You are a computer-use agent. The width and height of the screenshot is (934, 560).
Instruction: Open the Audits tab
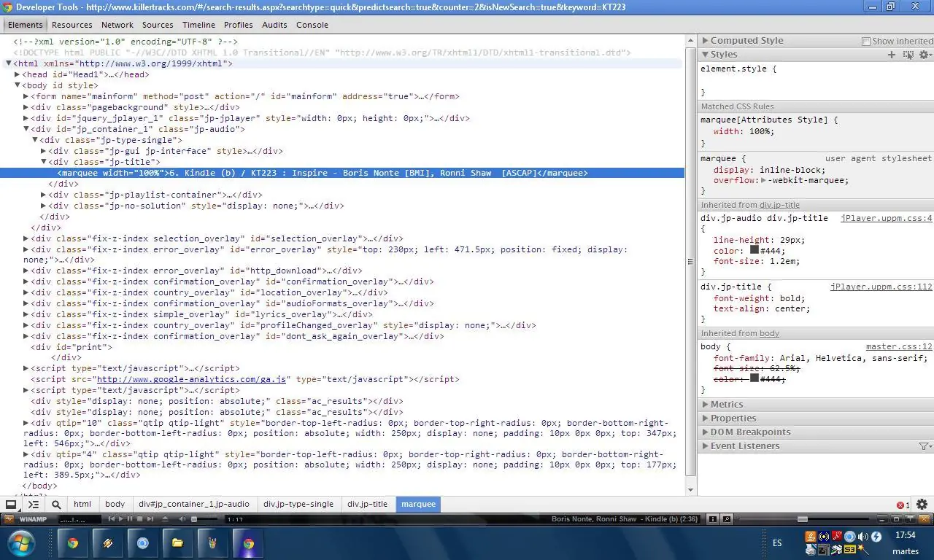pos(274,25)
